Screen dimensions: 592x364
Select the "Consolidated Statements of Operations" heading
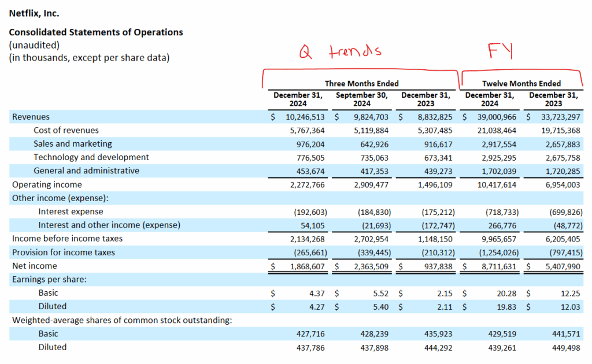point(96,32)
